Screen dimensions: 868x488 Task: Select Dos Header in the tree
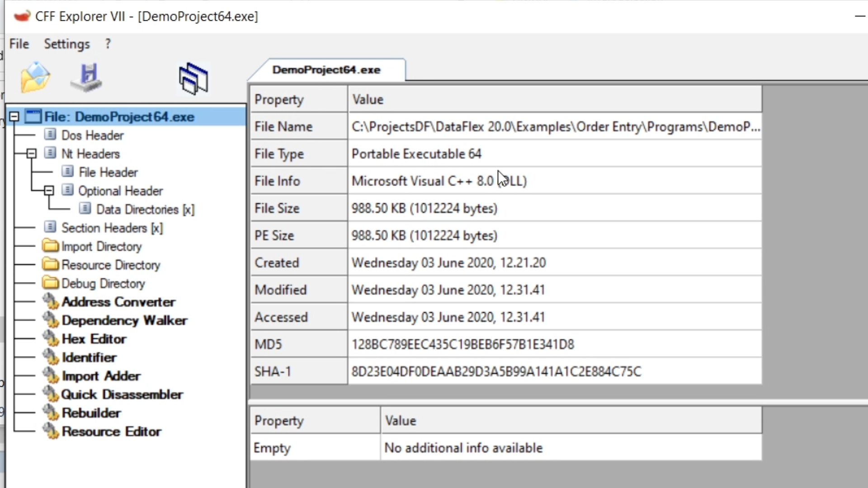coord(92,135)
